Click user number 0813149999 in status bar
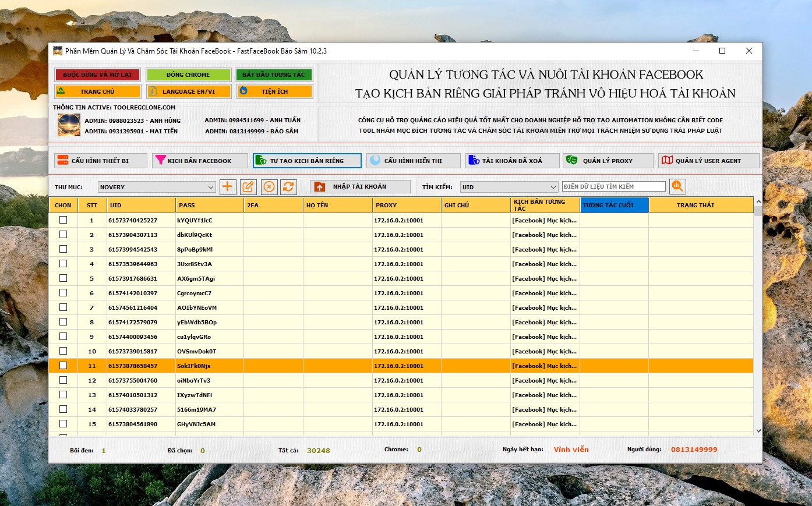 tap(694, 450)
